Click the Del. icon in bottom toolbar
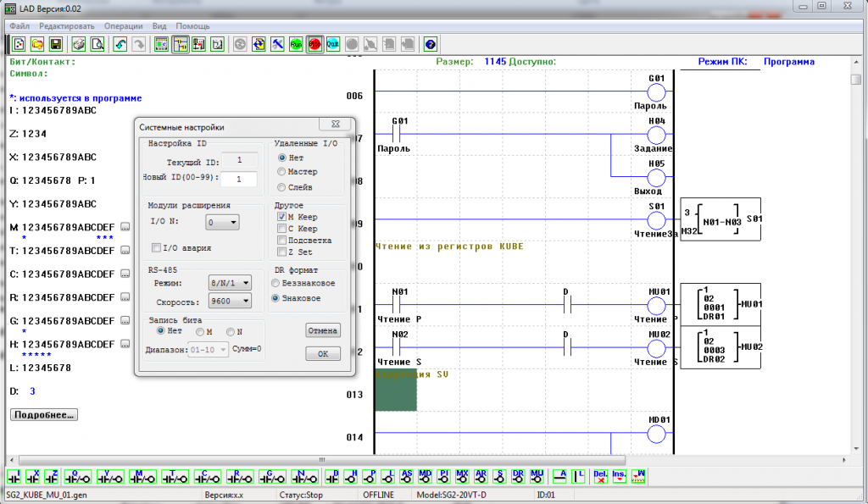 click(600, 476)
